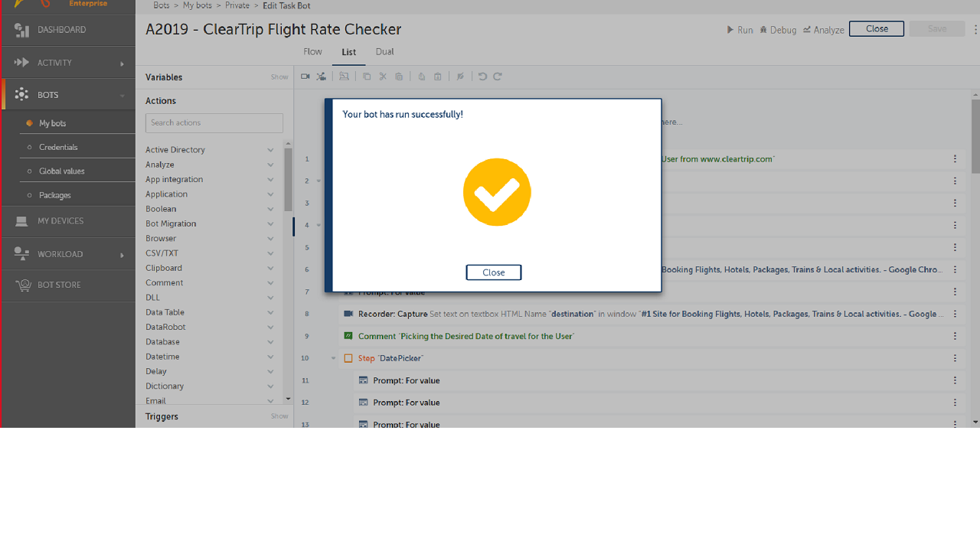Expand the Activity sidebar submenu arrow
980x551 pixels.
(x=122, y=64)
